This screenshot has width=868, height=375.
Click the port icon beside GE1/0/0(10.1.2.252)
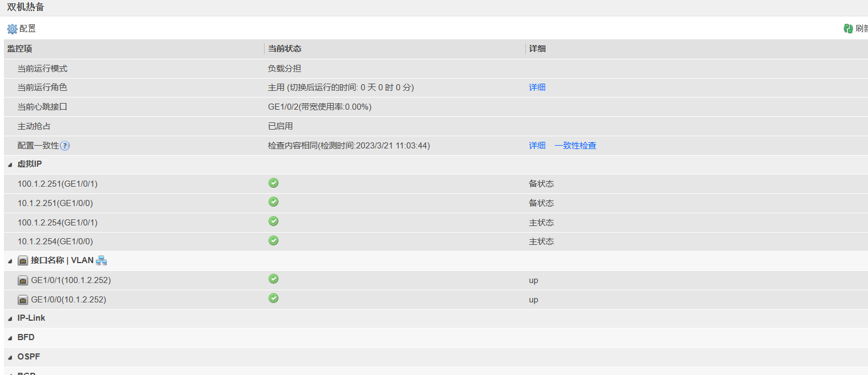[23, 300]
